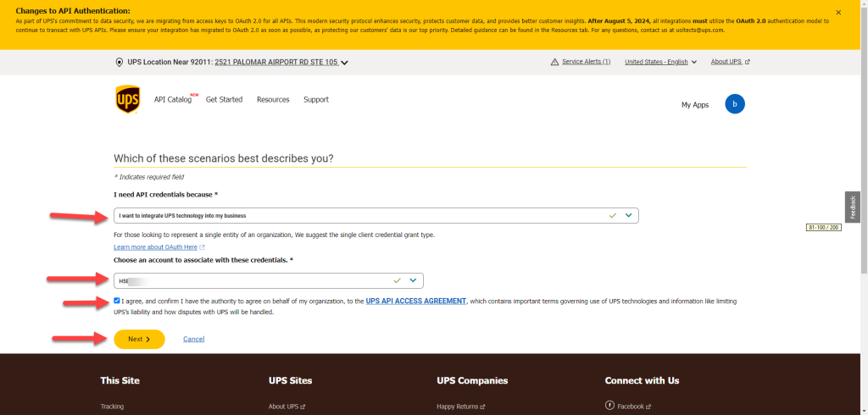This screenshot has width=868, height=415.
Task: Close the yellow API Authentication banner
Action: (838, 12)
